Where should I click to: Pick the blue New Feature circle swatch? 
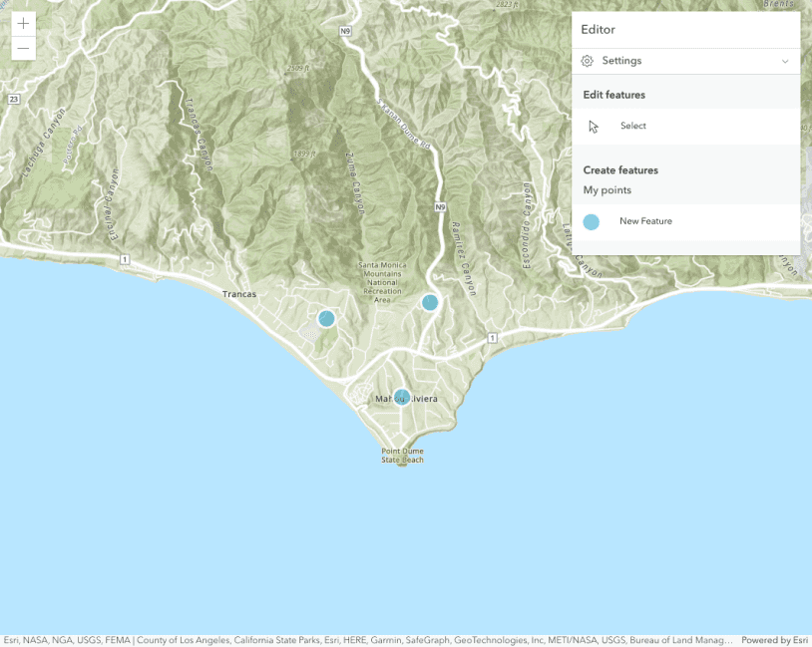tap(592, 221)
